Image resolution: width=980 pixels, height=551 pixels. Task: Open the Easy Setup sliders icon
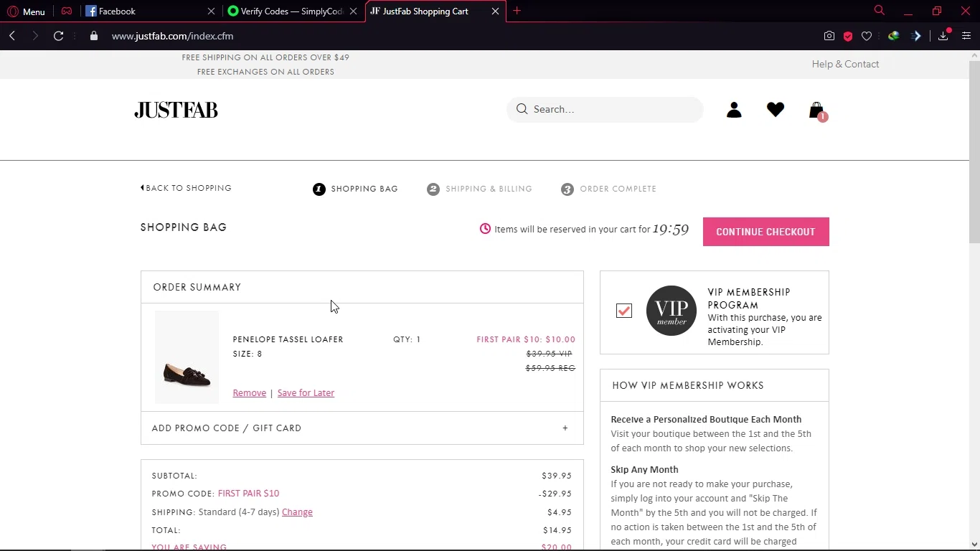[x=966, y=36]
